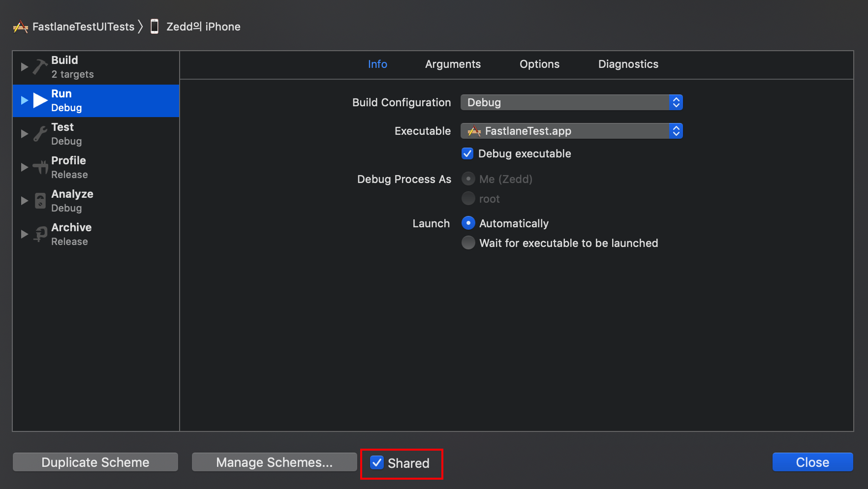The image size is (868, 489).
Task: Open the Build Configuration dropdown
Action: pos(572,102)
